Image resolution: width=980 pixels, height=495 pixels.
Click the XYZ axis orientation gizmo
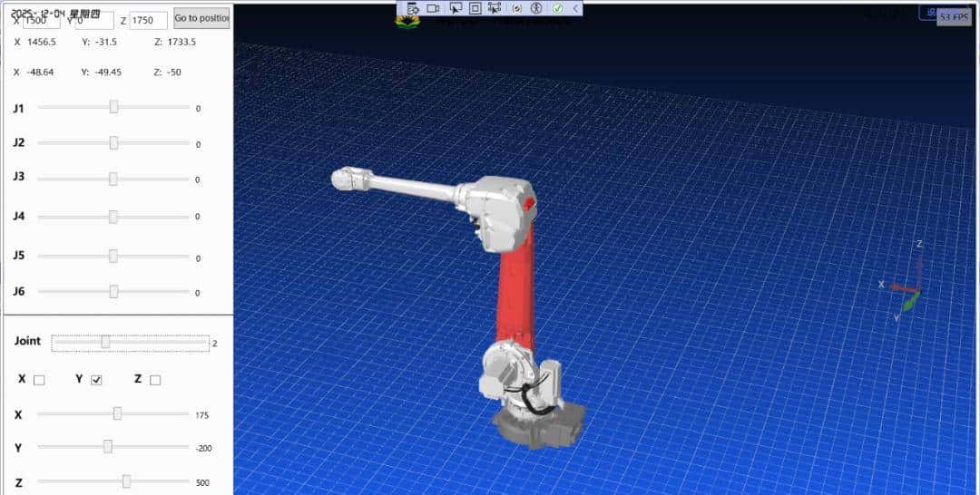tap(905, 284)
